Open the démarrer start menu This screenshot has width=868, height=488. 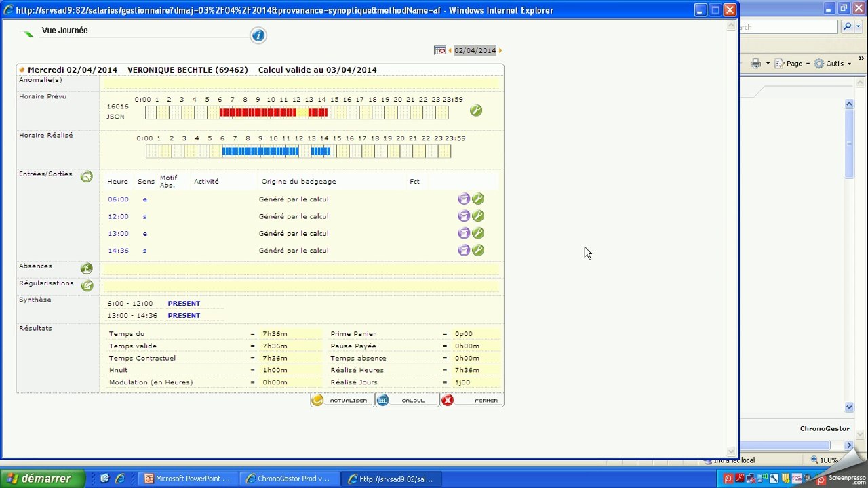point(43,479)
